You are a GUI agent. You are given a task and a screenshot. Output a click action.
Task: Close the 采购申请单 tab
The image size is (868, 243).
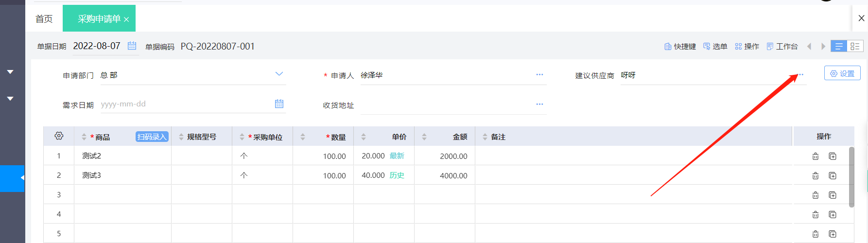pyautogui.click(x=126, y=19)
